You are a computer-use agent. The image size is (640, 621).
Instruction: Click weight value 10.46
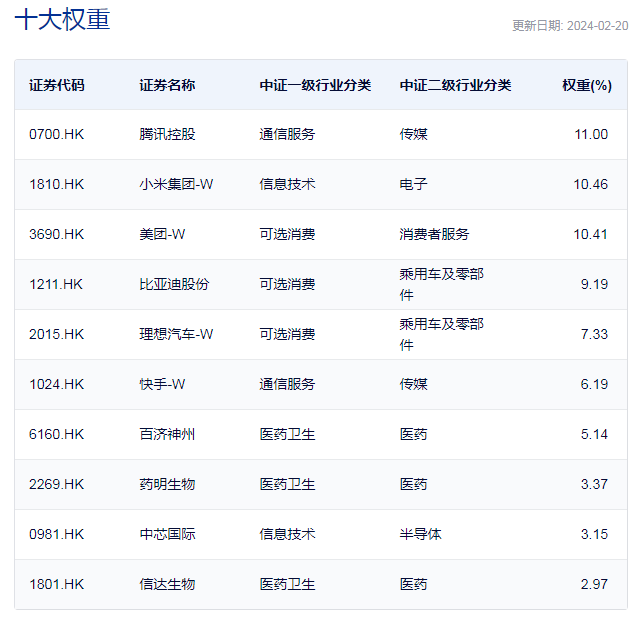pos(591,184)
